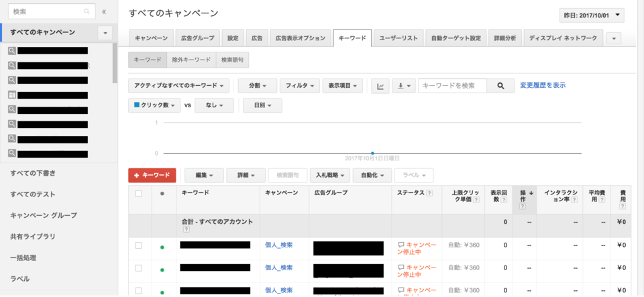Click the green status dot in first keyword row
644x297 pixels.
(x=162, y=247)
